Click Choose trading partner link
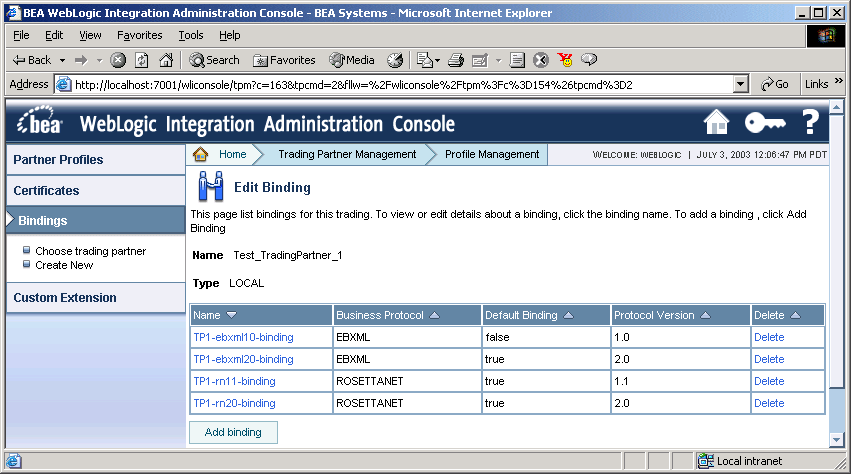Image resolution: width=851 pixels, height=474 pixels. click(x=91, y=251)
